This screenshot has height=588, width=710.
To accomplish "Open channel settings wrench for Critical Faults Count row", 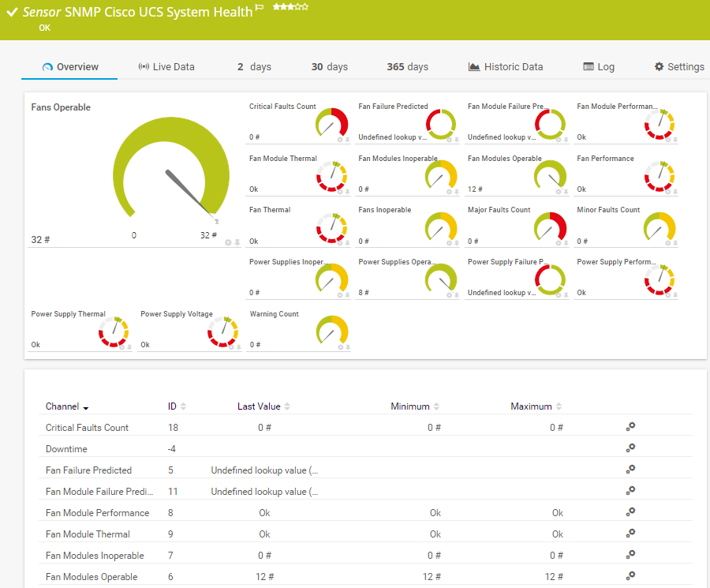I will [x=630, y=427].
